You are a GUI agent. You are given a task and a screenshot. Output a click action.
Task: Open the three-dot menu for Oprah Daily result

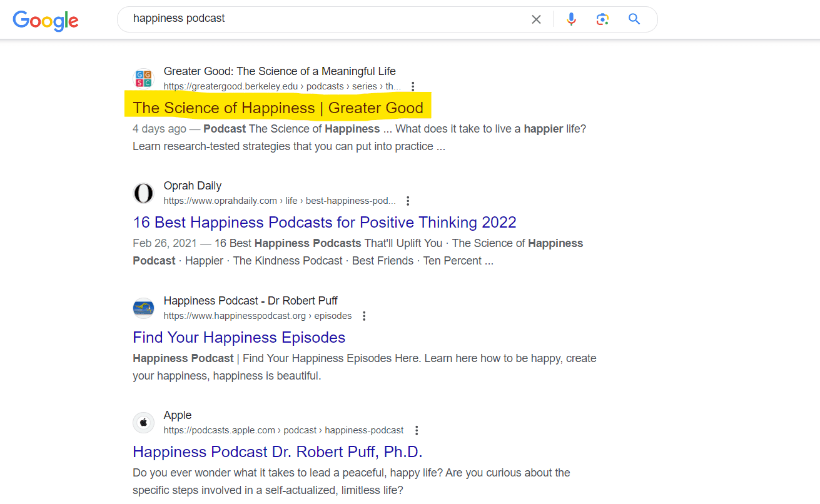(x=408, y=201)
